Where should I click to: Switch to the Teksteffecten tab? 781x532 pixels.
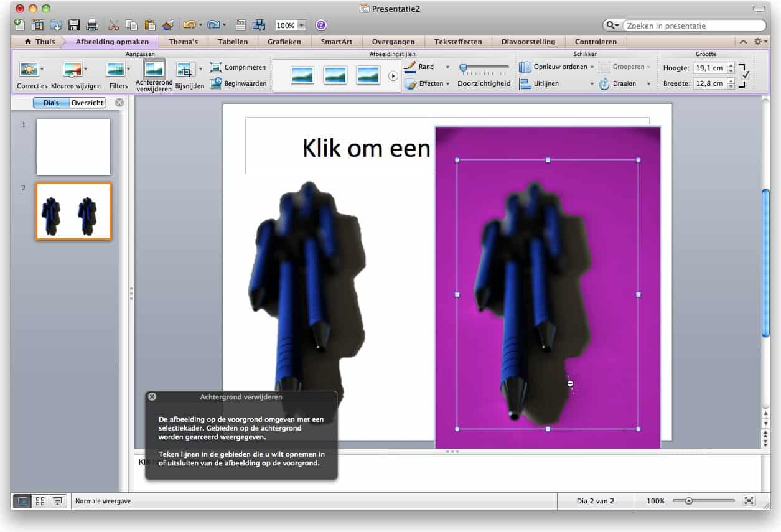(457, 42)
